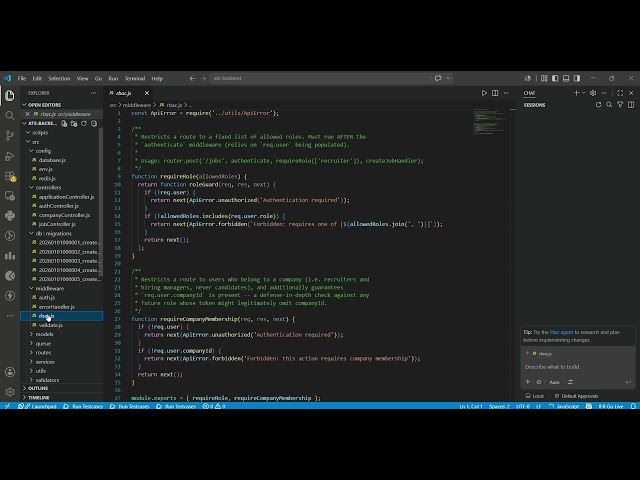The height and width of the screenshot is (480, 640).
Task: Open the Search view in activity bar
Action: (x=10, y=116)
